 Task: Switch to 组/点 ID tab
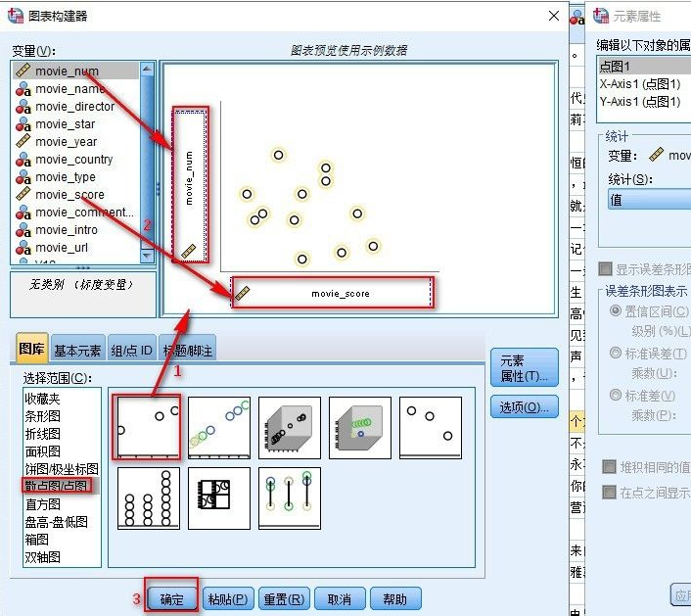point(131,351)
